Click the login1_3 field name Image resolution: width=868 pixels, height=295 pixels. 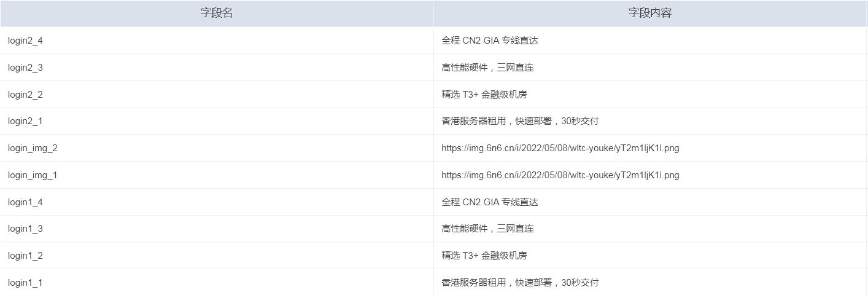[25, 229]
